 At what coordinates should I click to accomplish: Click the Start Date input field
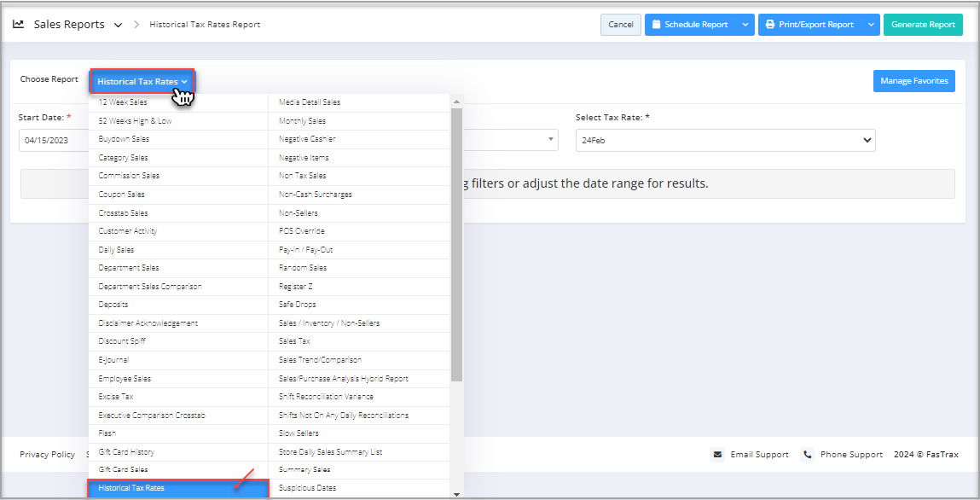coord(54,140)
